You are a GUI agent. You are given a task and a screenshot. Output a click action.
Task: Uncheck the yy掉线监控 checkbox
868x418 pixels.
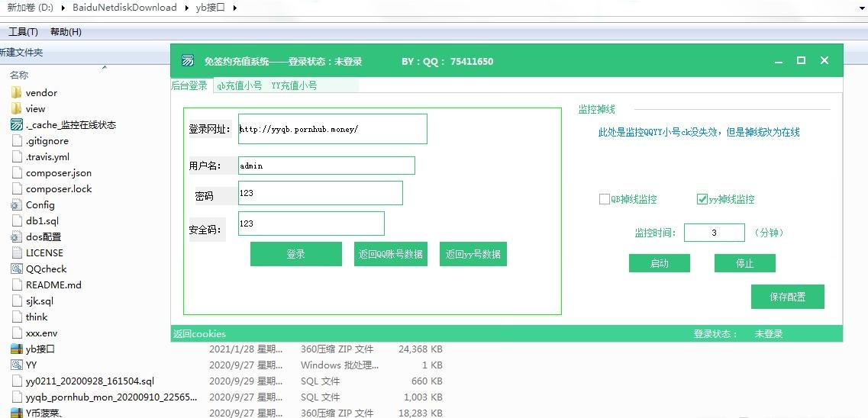click(702, 199)
